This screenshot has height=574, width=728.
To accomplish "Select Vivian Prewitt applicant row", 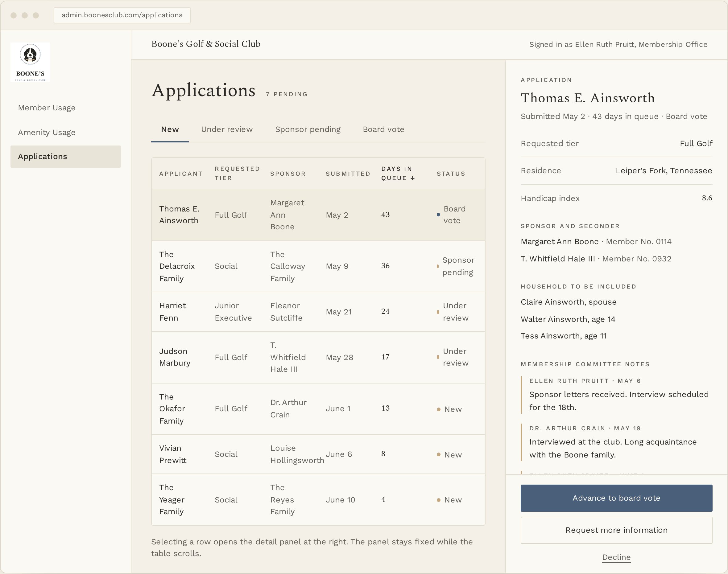I will tap(318, 454).
